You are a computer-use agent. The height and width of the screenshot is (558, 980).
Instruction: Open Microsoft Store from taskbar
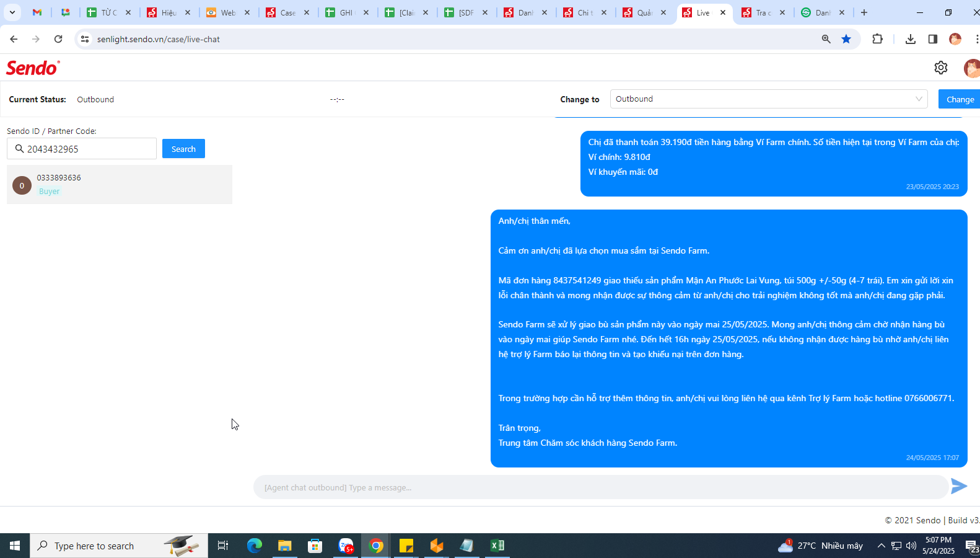click(315, 546)
